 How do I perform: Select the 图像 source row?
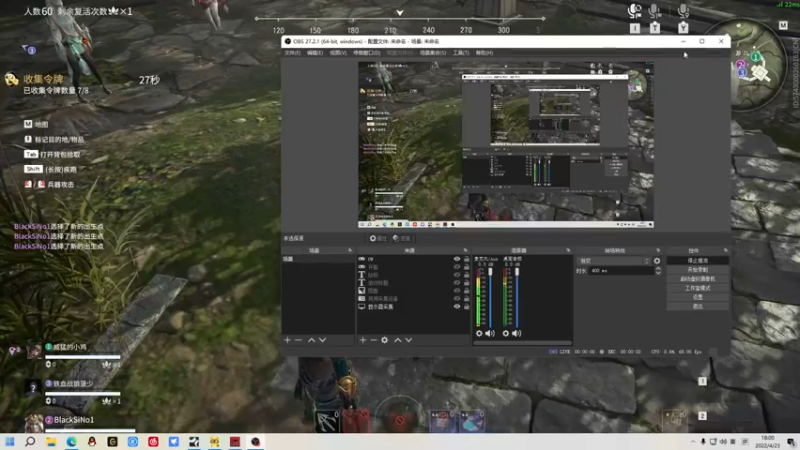pyautogui.click(x=413, y=290)
